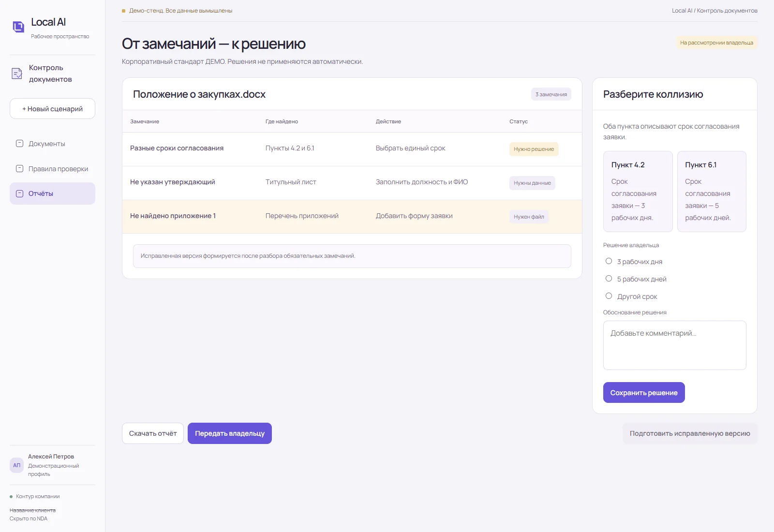Click the document control icon in sidebar
The width and height of the screenshot is (774, 532).
pos(17,74)
